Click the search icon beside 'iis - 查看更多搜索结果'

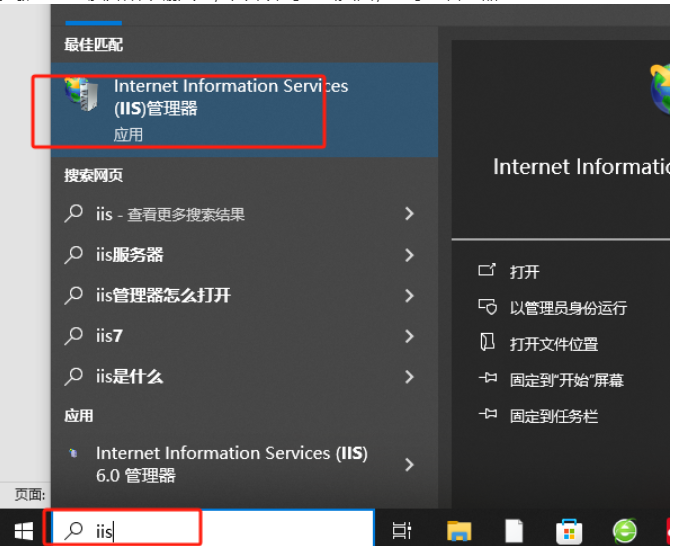(x=74, y=214)
